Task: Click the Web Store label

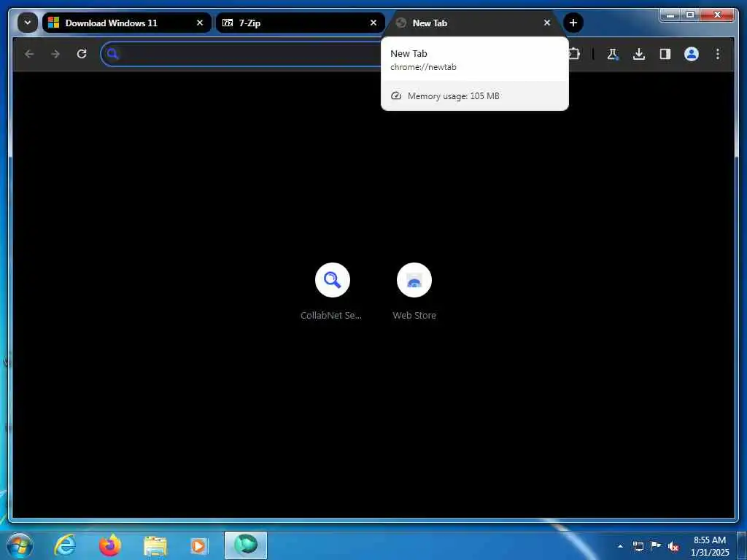Action: tap(414, 315)
